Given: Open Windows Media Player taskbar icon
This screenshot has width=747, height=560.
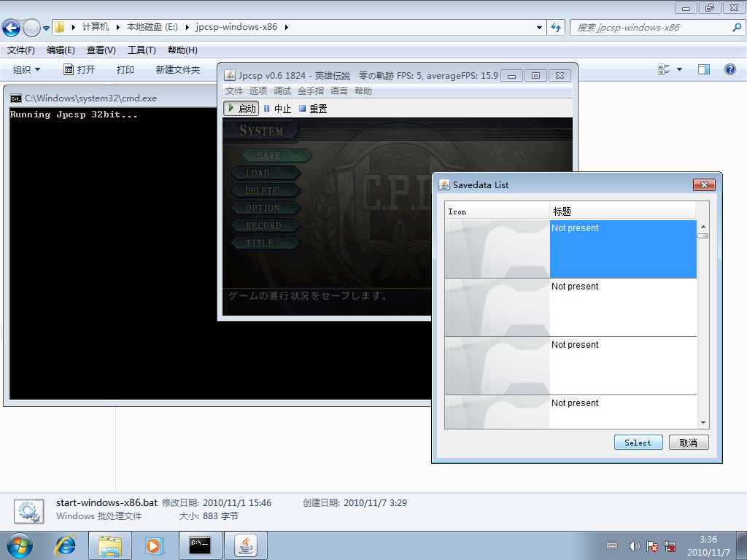Looking at the screenshot, I should [x=155, y=545].
